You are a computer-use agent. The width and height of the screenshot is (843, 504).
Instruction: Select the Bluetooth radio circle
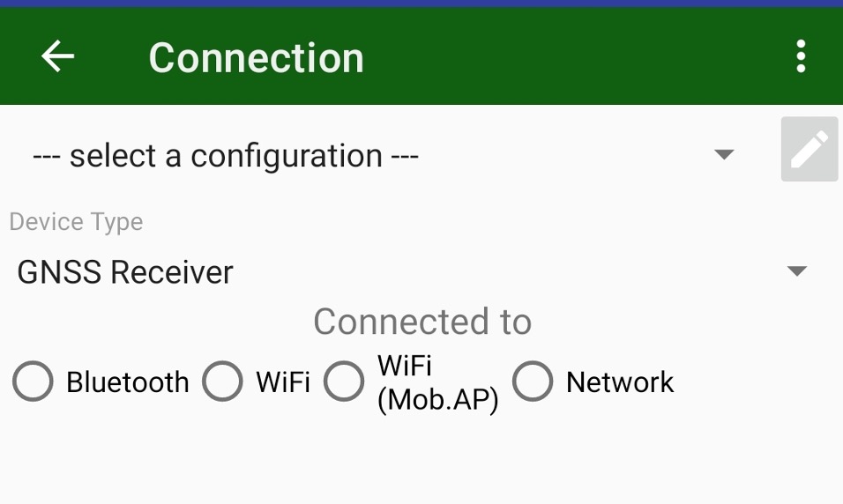33,382
